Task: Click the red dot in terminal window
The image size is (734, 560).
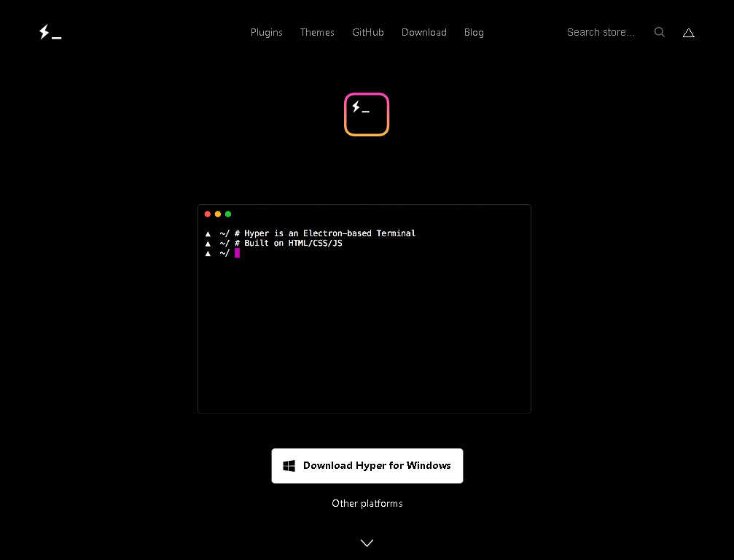Action: click(x=208, y=214)
